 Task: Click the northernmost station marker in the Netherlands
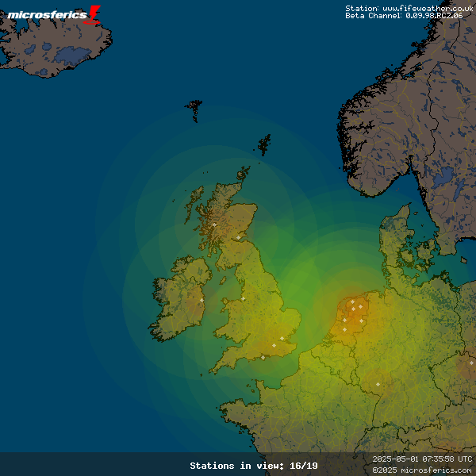[x=352, y=301]
